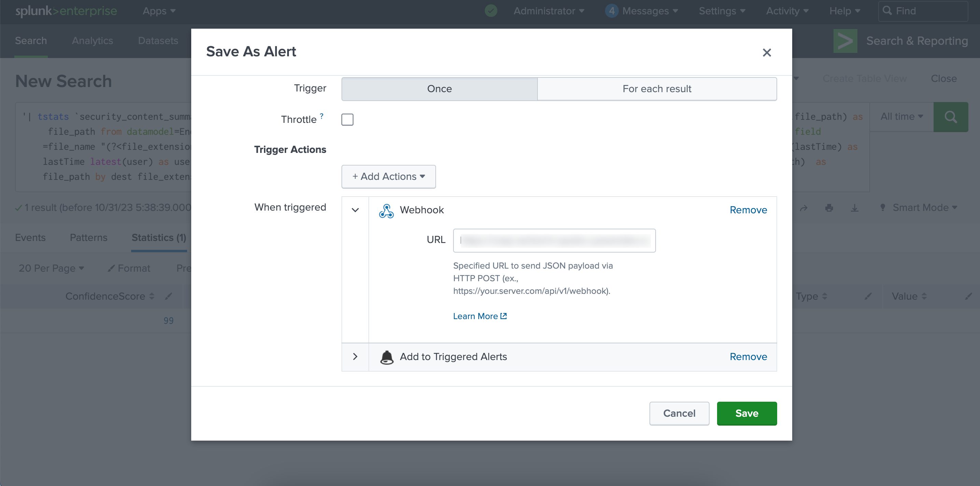Click the print results icon

(829, 208)
